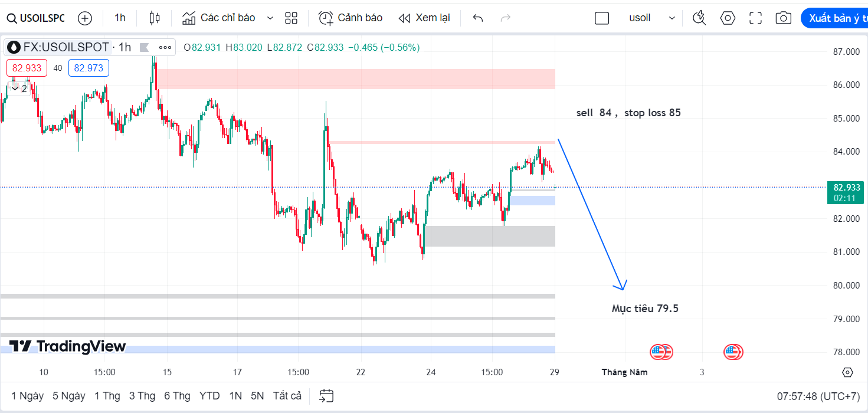This screenshot has width=868, height=413.
Task: Enter fullscreen mode
Action: pyautogui.click(x=755, y=18)
